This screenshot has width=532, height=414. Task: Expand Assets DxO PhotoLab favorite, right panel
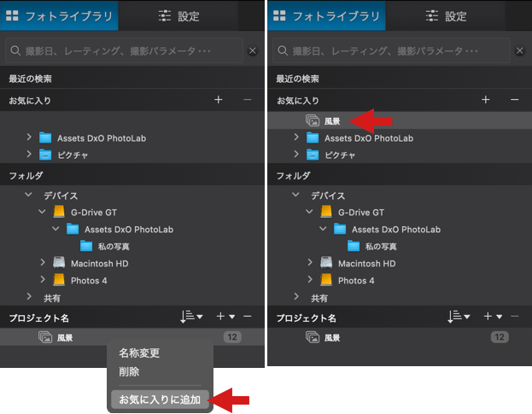(x=296, y=137)
